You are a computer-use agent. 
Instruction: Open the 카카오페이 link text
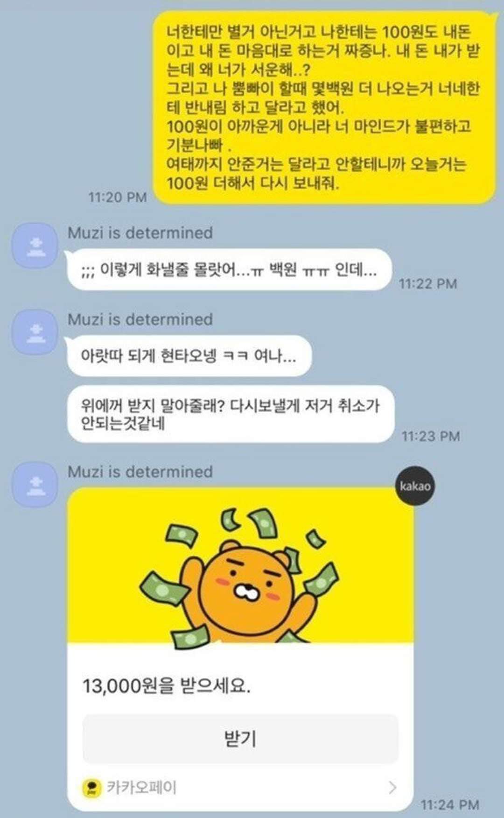click(x=141, y=787)
